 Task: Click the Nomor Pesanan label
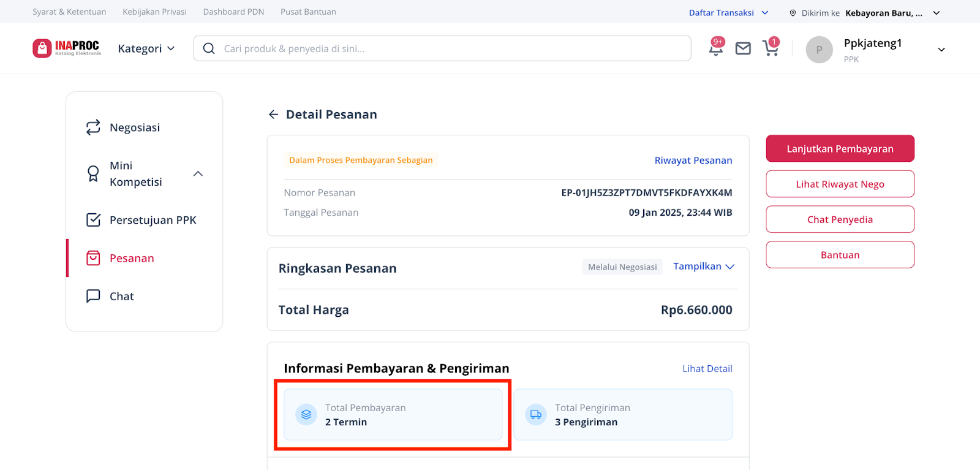[x=320, y=192]
